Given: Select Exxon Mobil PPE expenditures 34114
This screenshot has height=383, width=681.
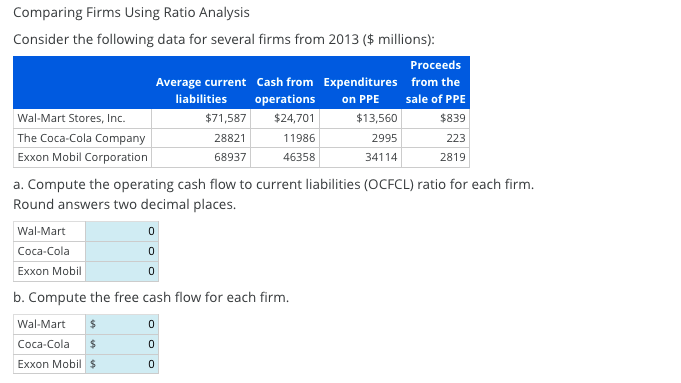Looking at the screenshot, I should tap(381, 157).
